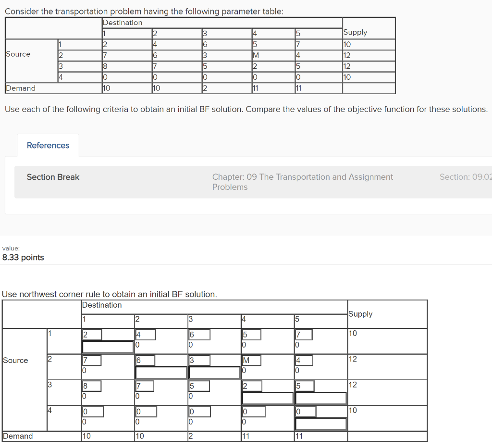Click 'Chapter: 09 The Transportation and Assignment' text
Viewport: 492px width, 448px height.
[303, 177]
